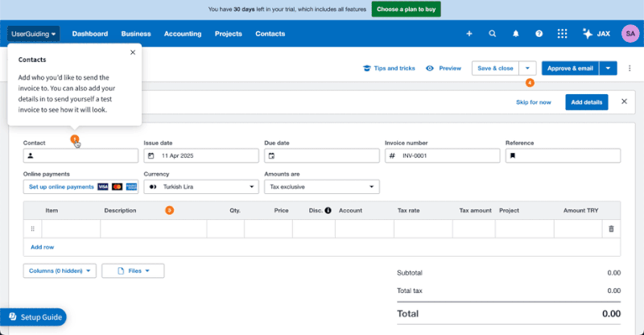The height and width of the screenshot is (335, 644).
Task: Preview the invoice
Action: click(444, 68)
